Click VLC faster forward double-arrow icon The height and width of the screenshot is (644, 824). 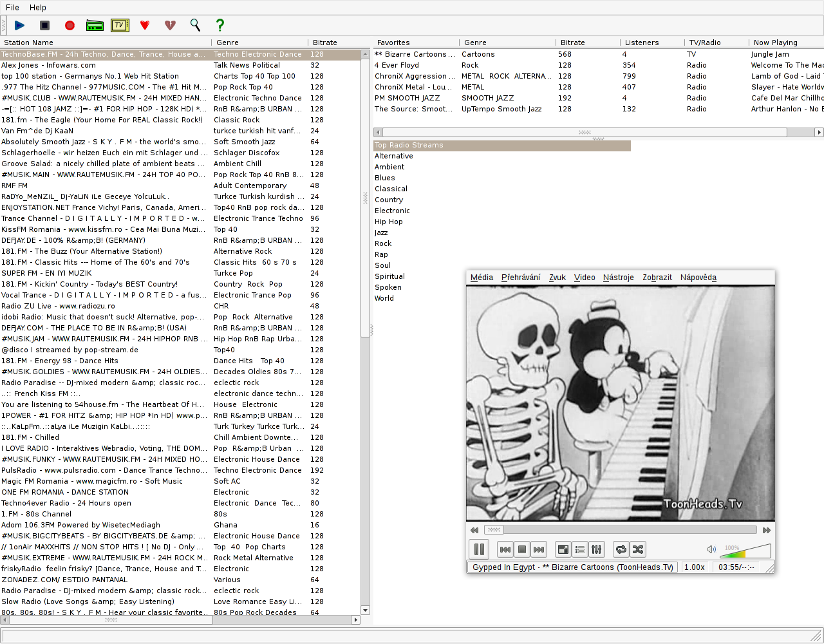pyautogui.click(x=767, y=530)
